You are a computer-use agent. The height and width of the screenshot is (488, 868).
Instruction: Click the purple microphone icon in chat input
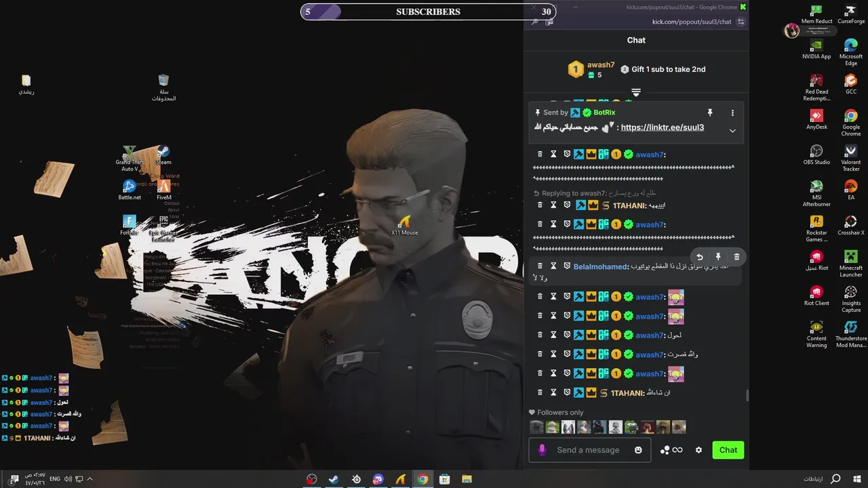pos(542,450)
